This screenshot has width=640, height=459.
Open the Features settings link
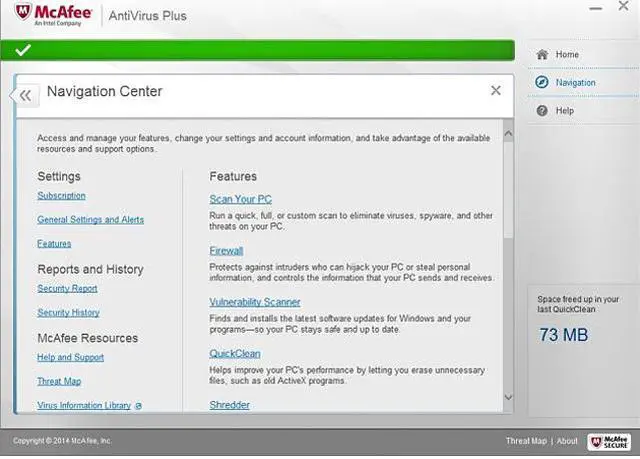[x=54, y=244]
